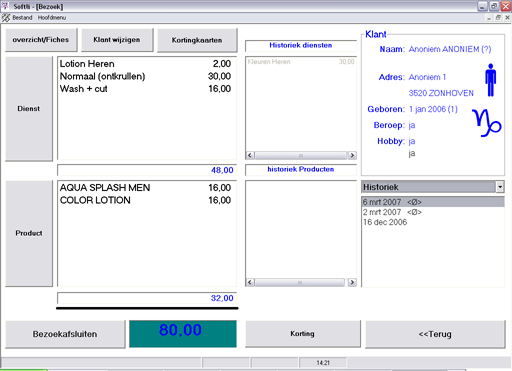
Task: Go back with the <<Terug button
Action: 435,334
